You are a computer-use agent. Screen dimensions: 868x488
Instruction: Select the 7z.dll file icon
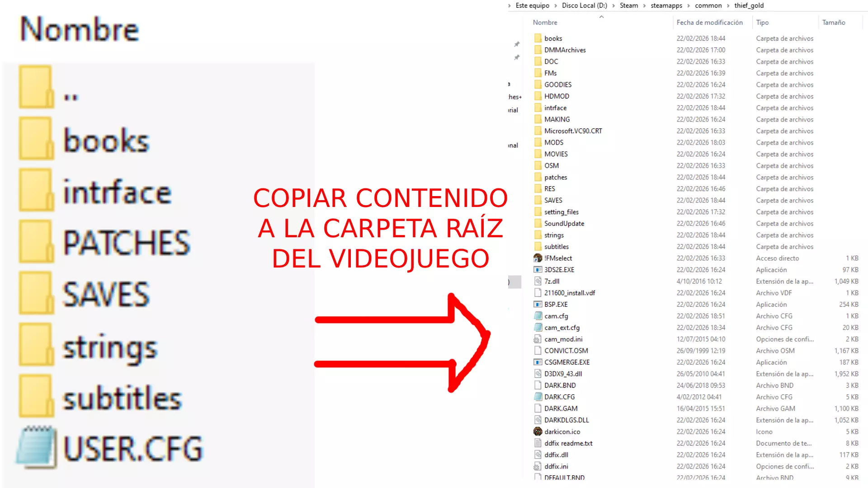[538, 281]
